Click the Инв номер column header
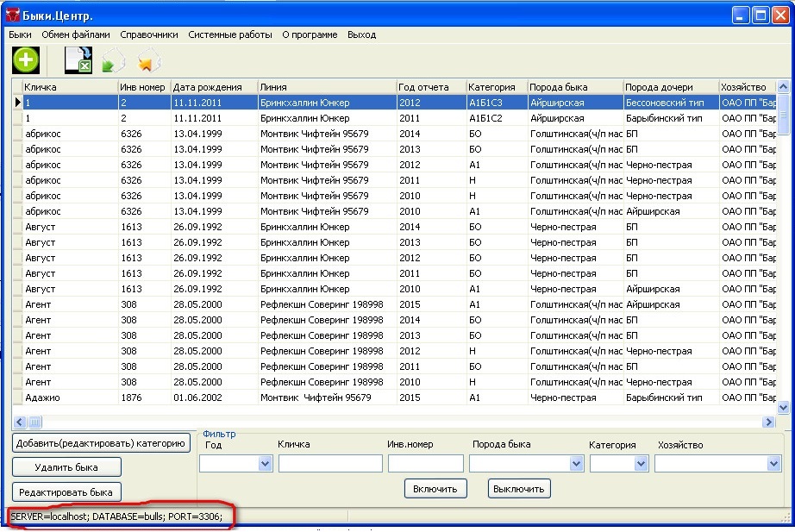 click(x=145, y=87)
